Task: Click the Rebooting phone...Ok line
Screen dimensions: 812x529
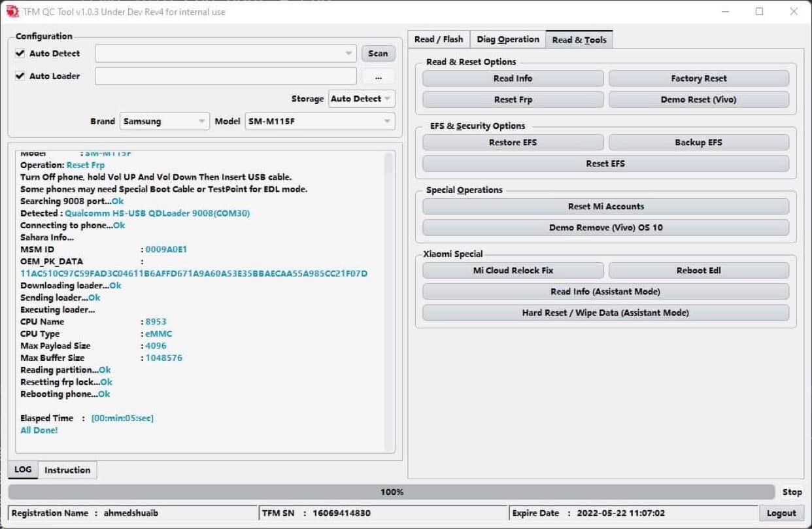Action: (x=65, y=394)
